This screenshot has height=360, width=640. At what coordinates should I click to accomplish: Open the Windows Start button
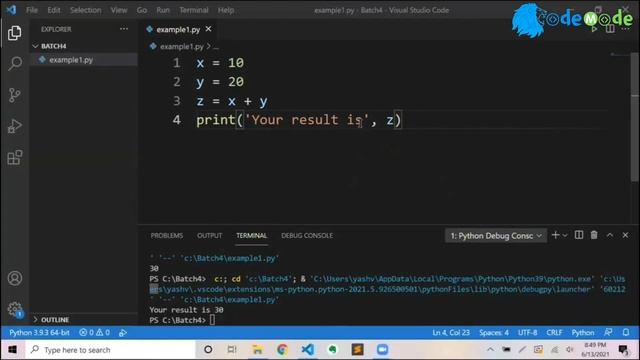[12, 350]
